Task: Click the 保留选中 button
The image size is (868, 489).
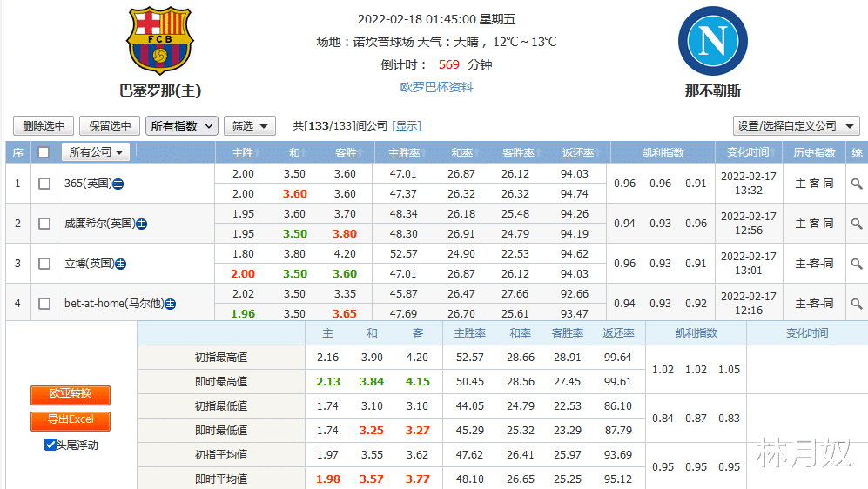Action: click(x=110, y=126)
